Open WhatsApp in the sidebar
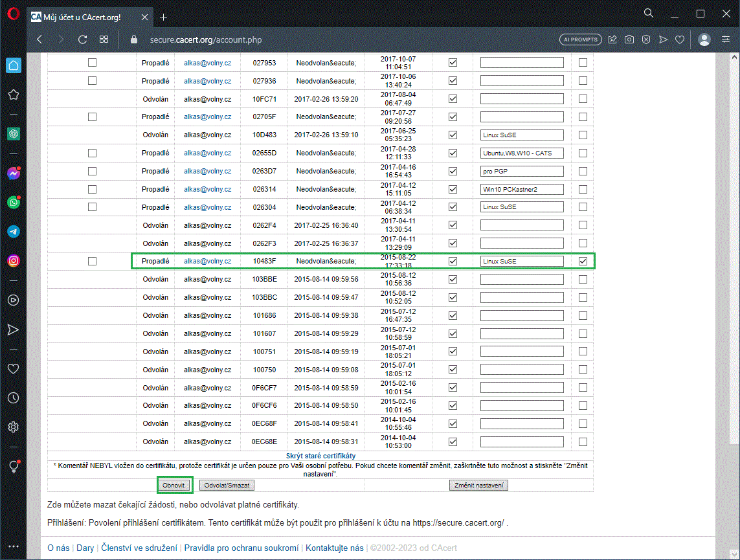Viewport: 740px width, 560px height. (13, 203)
